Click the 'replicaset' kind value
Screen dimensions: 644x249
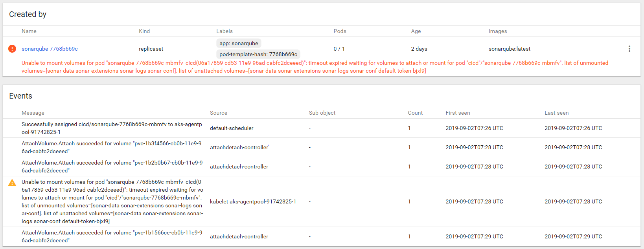point(151,49)
